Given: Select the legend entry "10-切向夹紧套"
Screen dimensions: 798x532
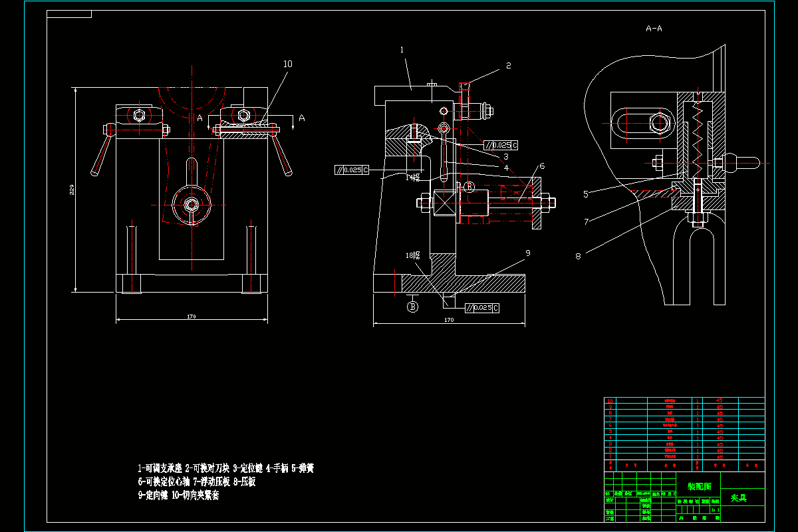Looking at the screenshot, I should click(195, 495).
